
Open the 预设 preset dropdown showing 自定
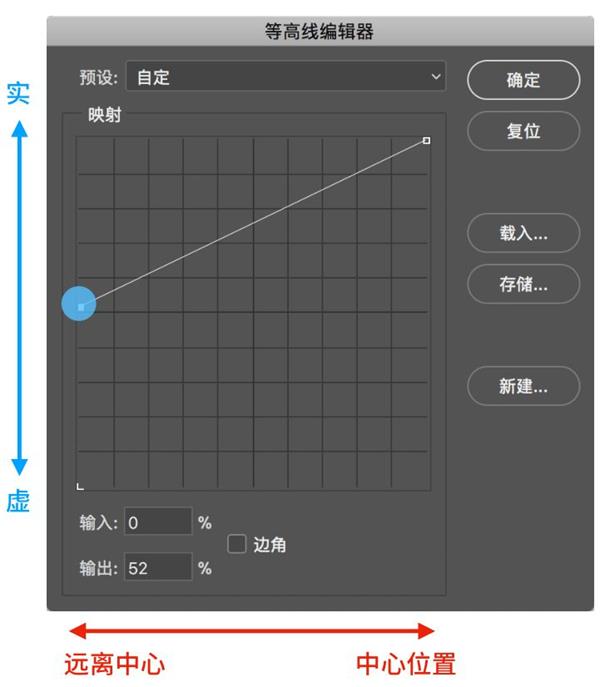[286, 77]
